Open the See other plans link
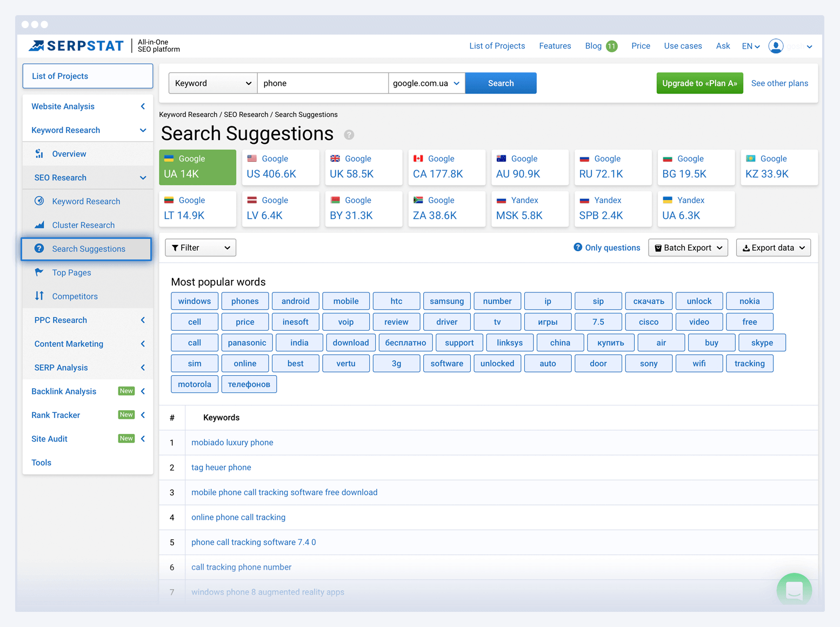 (779, 83)
